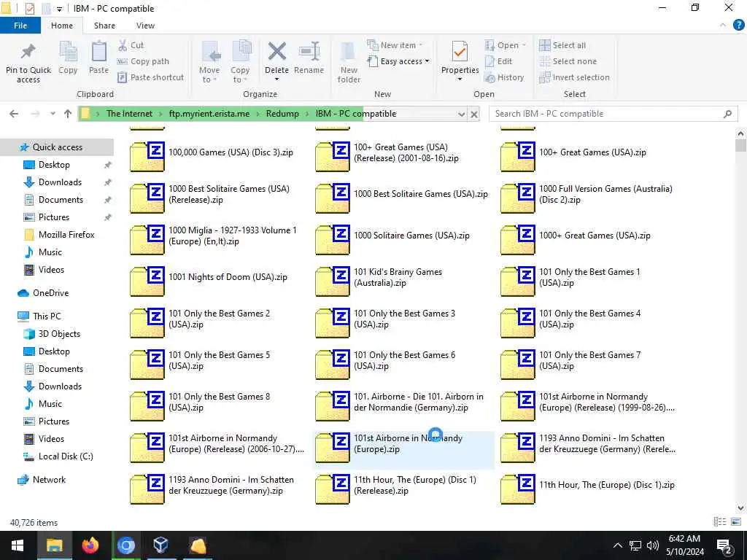Screen dimensions: 747x560
Task: Choose Copy path in Clipboard group
Action: click(143, 61)
